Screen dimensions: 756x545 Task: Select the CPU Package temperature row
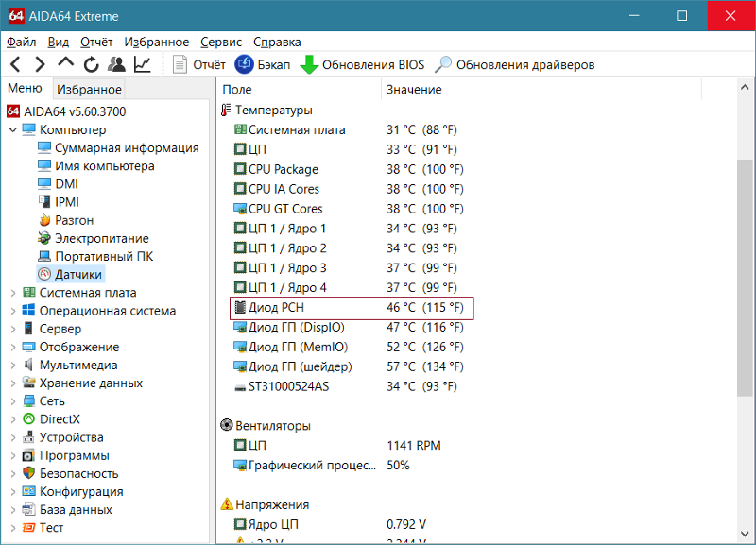pyautogui.click(x=349, y=169)
